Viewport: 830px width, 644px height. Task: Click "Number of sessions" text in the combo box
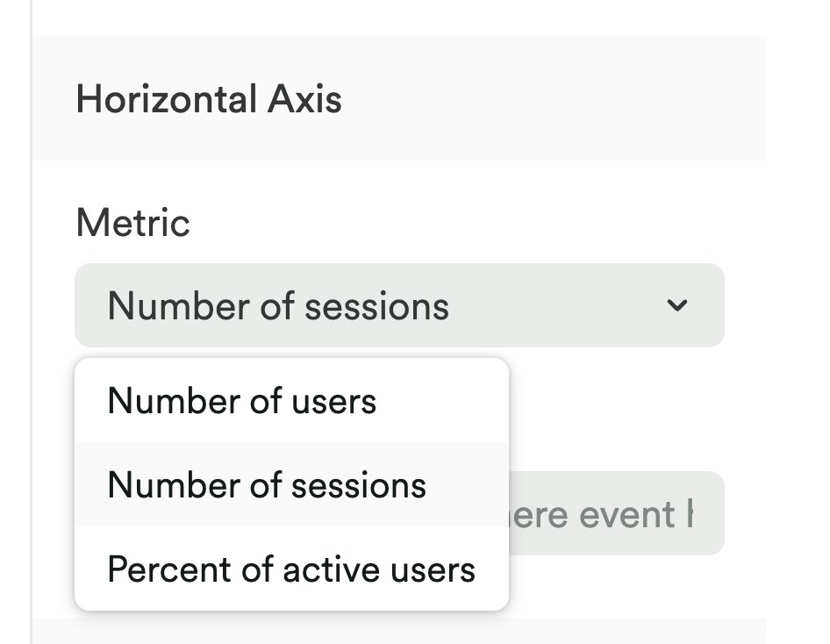pos(278,306)
